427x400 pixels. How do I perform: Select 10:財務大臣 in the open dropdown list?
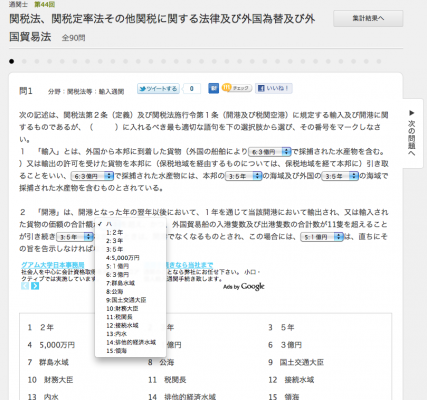131,309
